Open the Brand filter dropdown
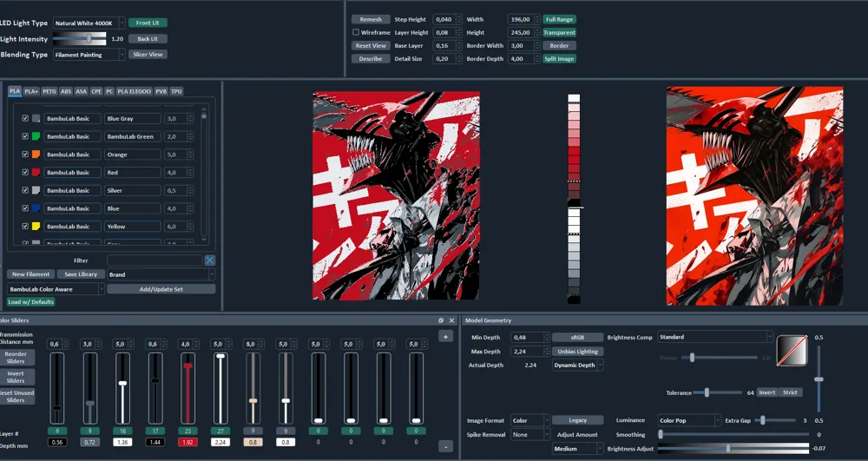Image resolution: width=868 pixels, height=461 pixels. [161, 274]
